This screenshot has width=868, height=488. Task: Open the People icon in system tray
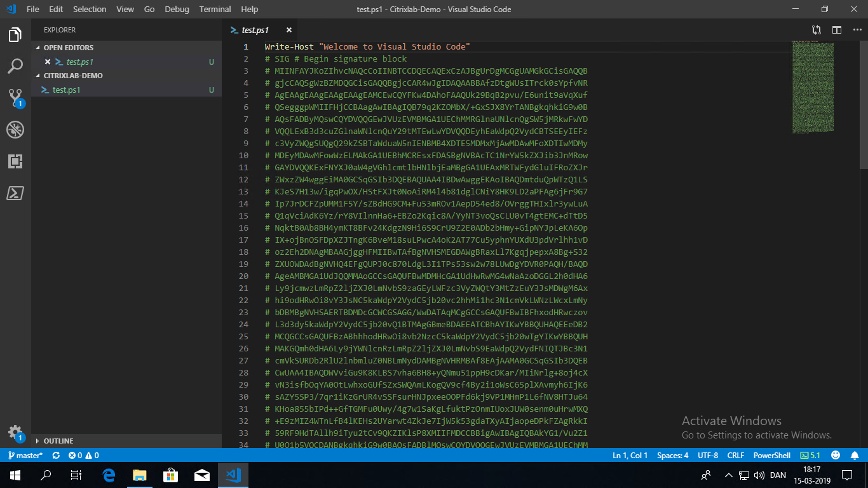(706, 475)
